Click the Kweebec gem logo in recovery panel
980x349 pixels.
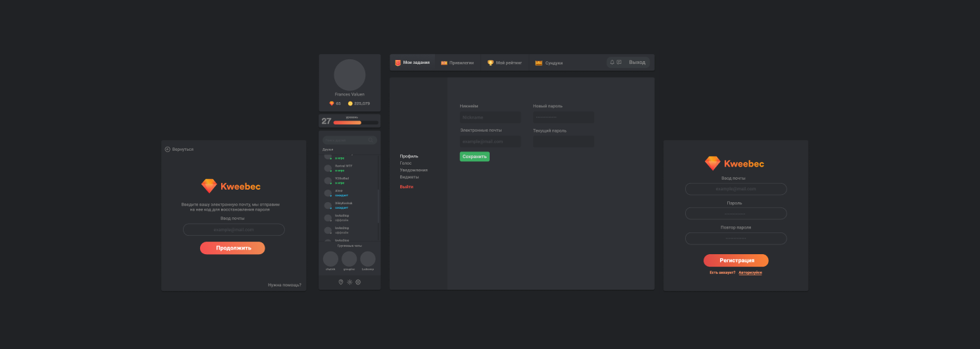(209, 186)
